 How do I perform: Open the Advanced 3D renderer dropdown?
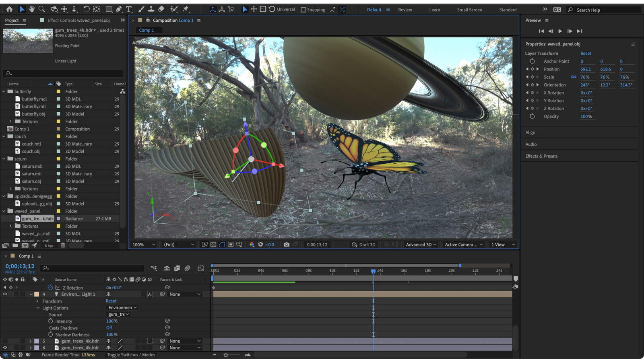click(x=420, y=244)
